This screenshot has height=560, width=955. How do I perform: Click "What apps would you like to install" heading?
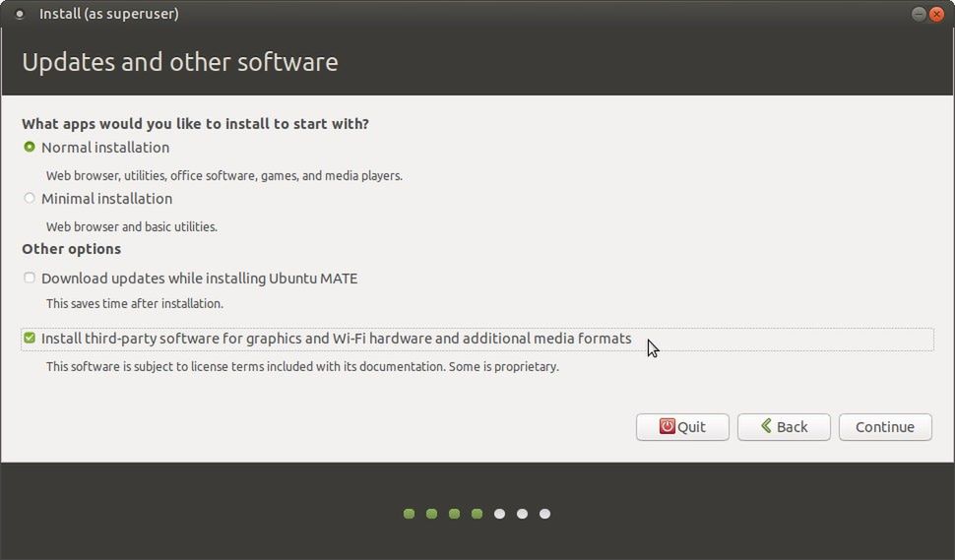click(x=196, y=124)
